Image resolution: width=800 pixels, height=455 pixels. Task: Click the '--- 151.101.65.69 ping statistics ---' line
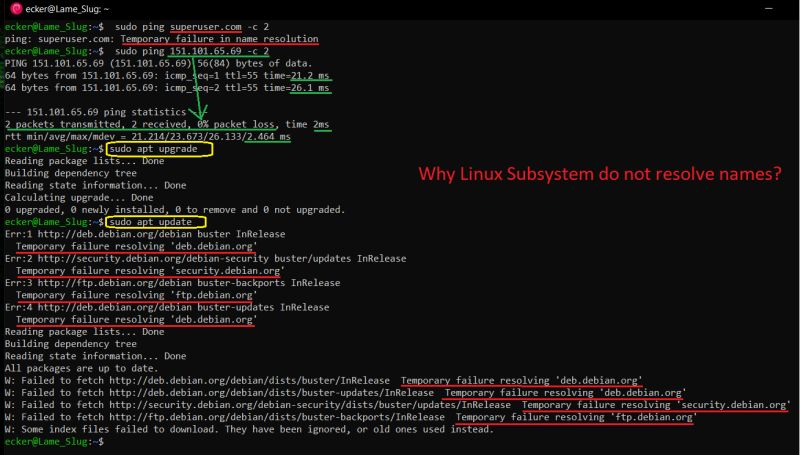click(106, 112)
